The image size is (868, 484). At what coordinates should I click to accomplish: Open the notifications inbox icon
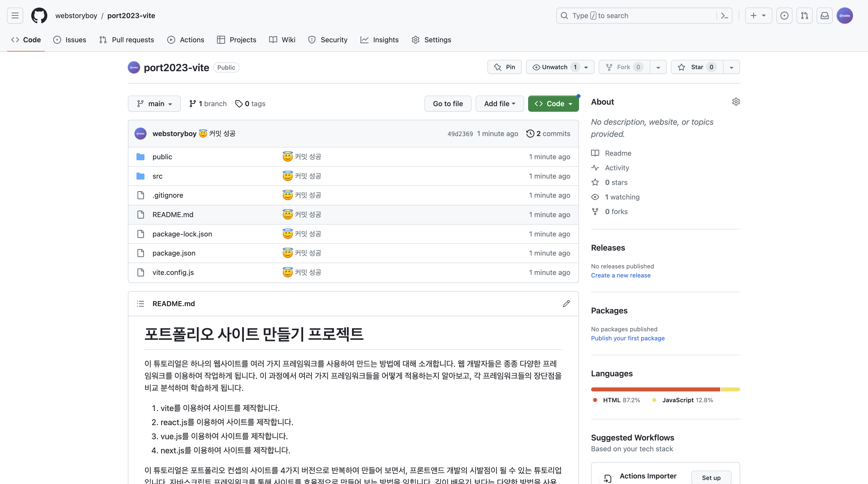click(824, 16)
